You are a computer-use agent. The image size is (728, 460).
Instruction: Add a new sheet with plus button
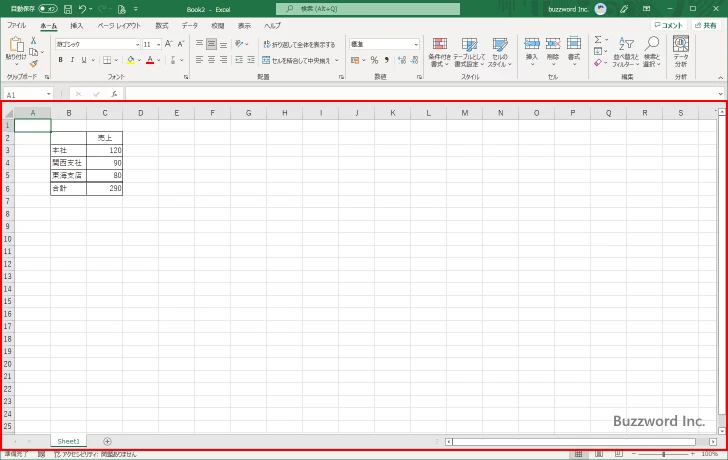107,441
